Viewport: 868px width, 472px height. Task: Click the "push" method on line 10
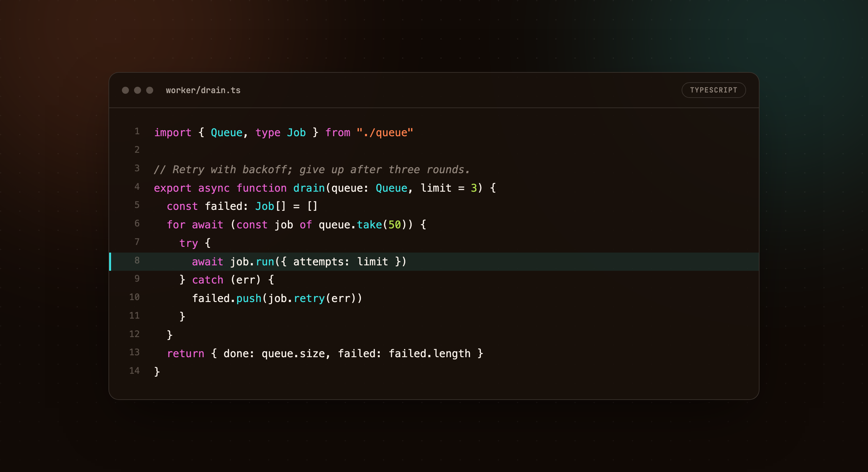(x=249, y=298)
